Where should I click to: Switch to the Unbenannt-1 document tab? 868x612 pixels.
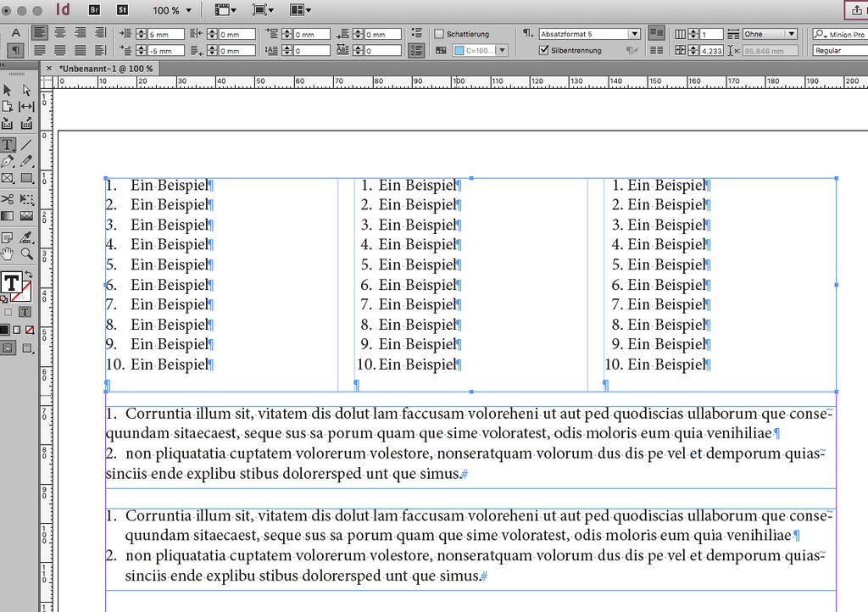coord(106,68)
